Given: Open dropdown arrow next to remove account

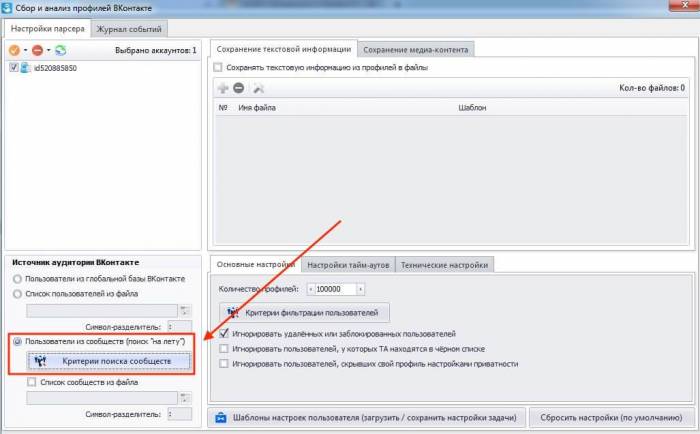Looking at the screenshot, I should [49, 50].
